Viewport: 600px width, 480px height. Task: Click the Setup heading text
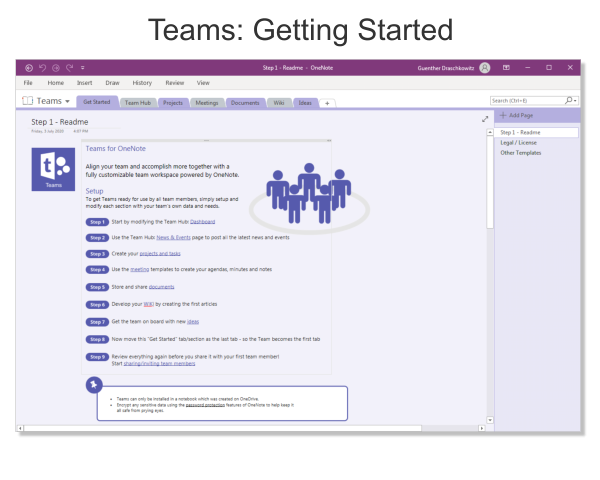coord(95,191)
